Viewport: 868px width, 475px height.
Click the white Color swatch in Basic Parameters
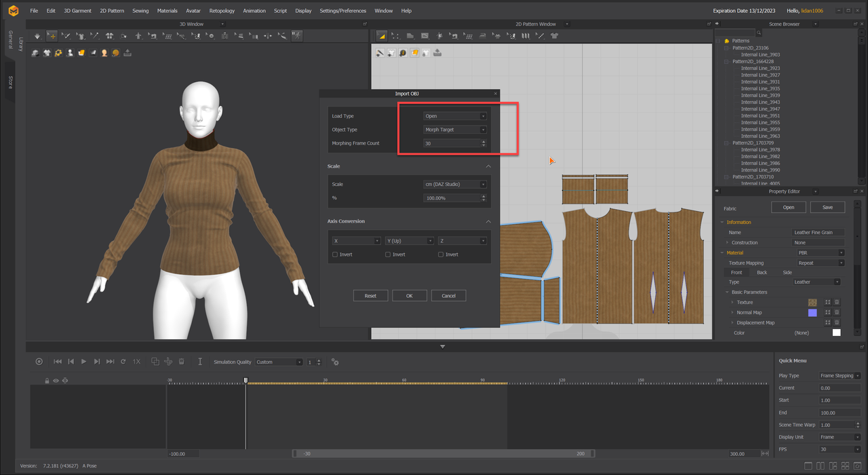tap(836, 332)
